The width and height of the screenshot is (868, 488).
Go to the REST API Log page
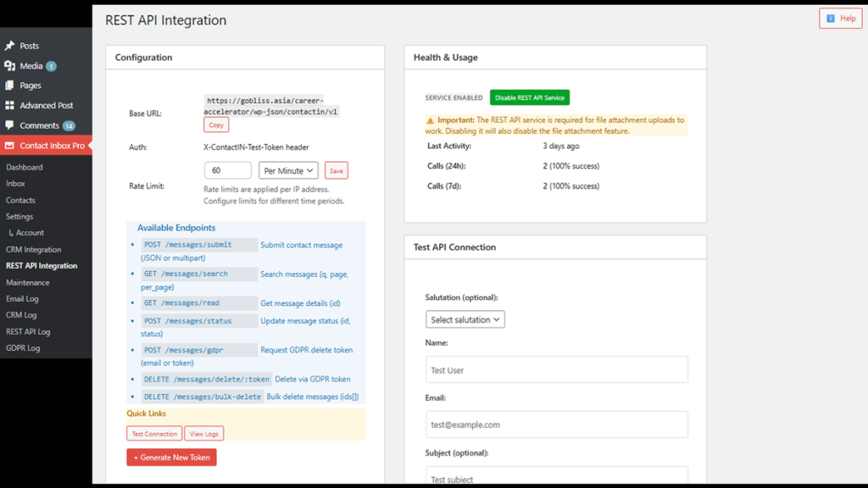point(28,332)
